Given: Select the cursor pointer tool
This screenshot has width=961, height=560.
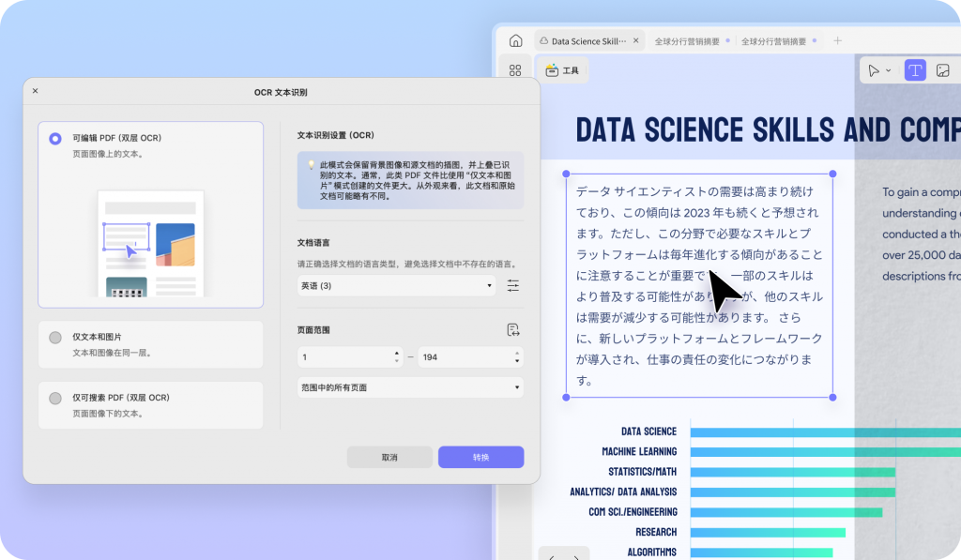Looking at the screenshot, I should (874, 70).
